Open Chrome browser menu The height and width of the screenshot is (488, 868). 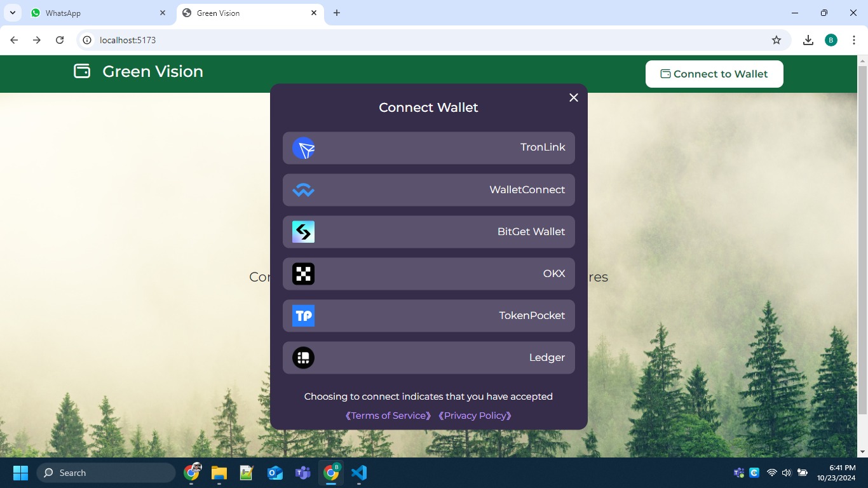(x=855, y=39)
